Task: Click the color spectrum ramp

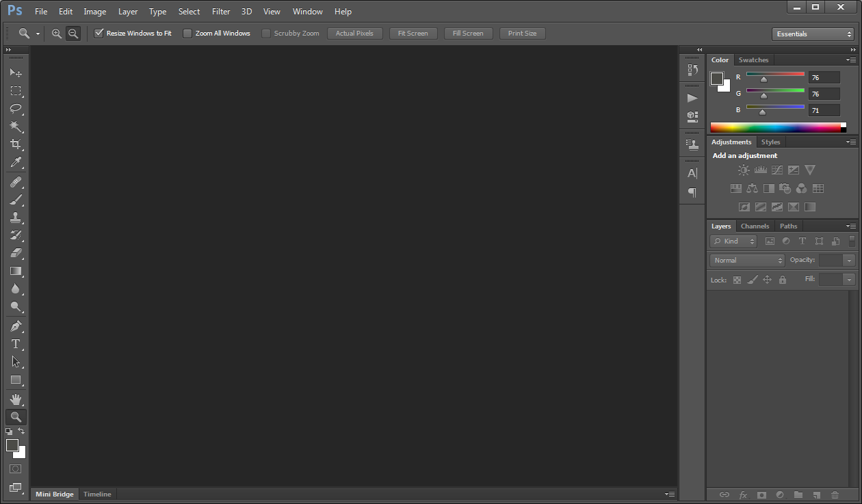Action: point(774,127)
